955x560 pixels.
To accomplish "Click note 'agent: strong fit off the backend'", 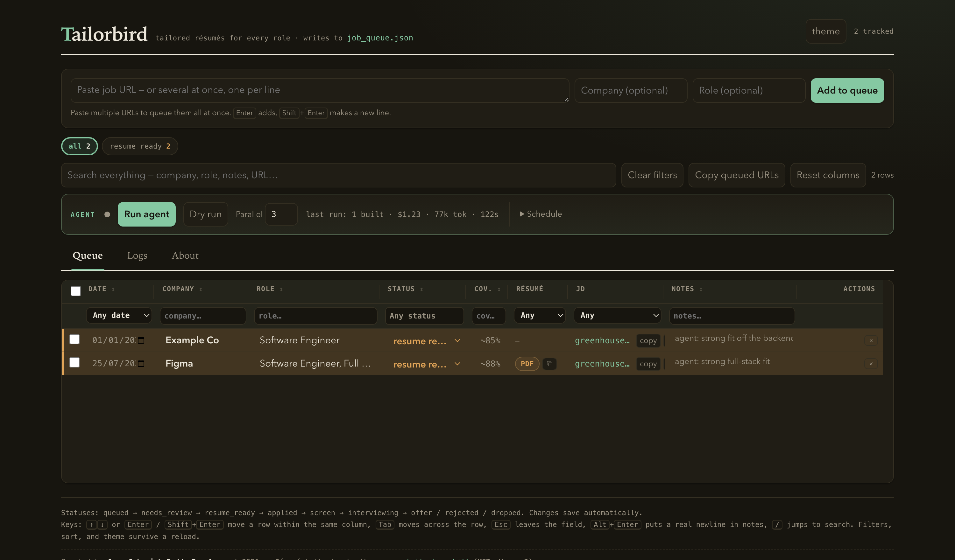I will (734, 338).
